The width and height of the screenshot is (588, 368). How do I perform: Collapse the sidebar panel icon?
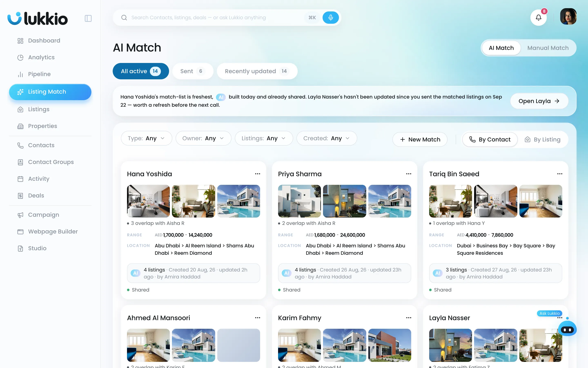(x=88, y=18)
